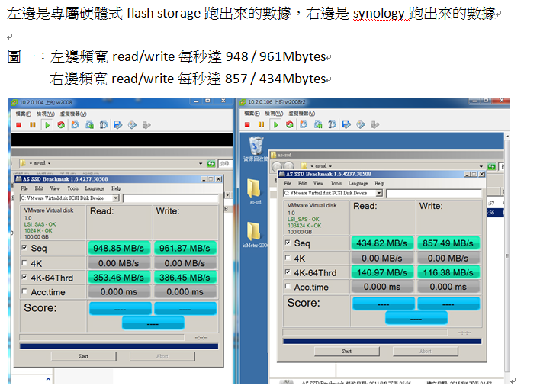Expand arrow after as-ssd in 10.2.0.106 explorer

(x=330, y=166)
